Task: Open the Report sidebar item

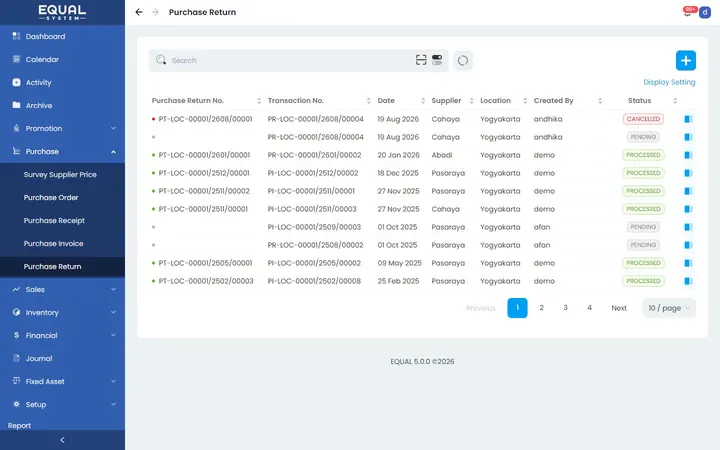Action: coord(19,426)
